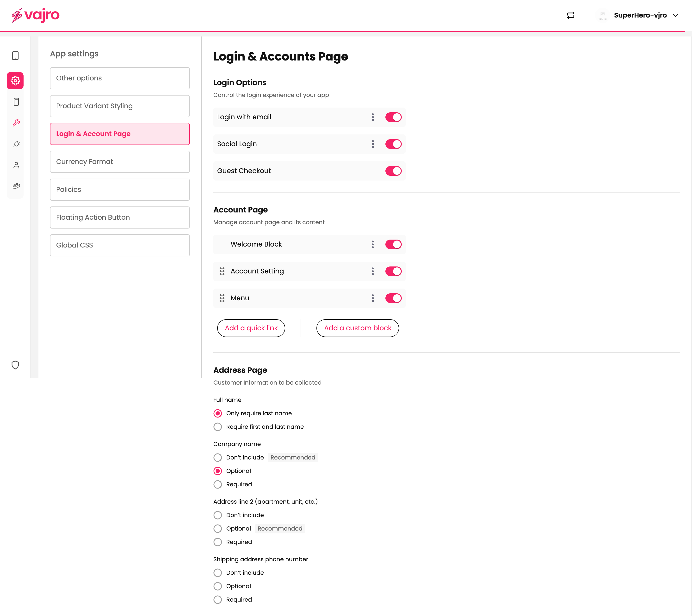This screenshot has height=616, width=692.
Task: Click the shield icon at sidebar bottom
Action: [x=15, y=365]
